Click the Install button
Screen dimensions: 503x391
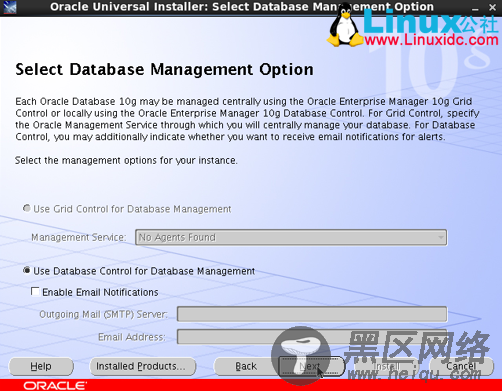386,366
